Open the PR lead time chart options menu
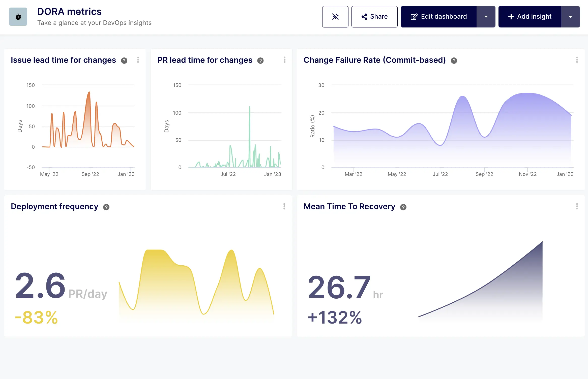Viewport: 588px width, 379px height. coord(284,60)
